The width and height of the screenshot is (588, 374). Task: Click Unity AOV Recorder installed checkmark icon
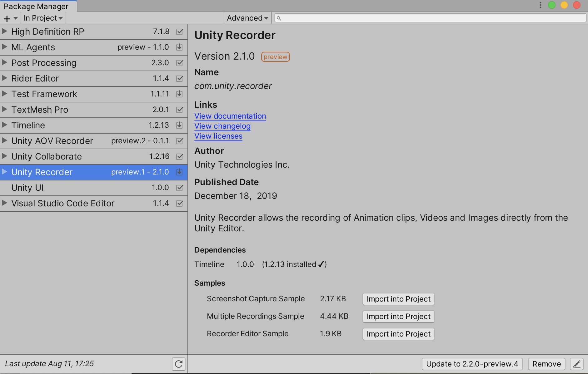click(180, 141)
